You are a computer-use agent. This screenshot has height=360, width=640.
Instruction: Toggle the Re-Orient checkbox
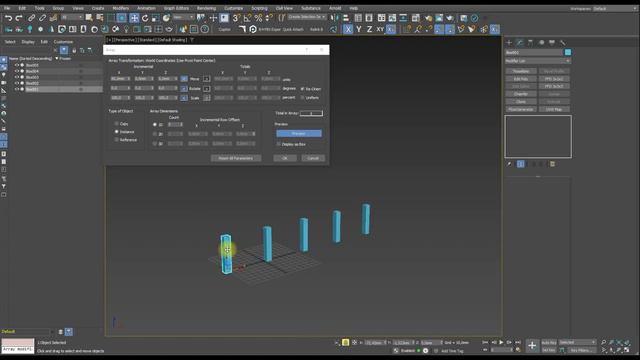click(302, 89)
